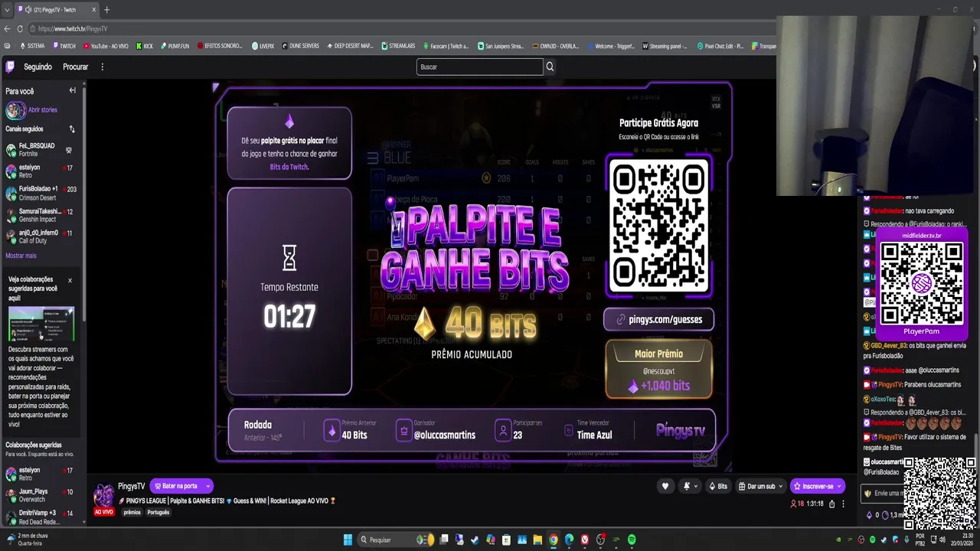Open a new browser tab
The height and width of the screenshot is (551, 980).
(x=106, y=10)
